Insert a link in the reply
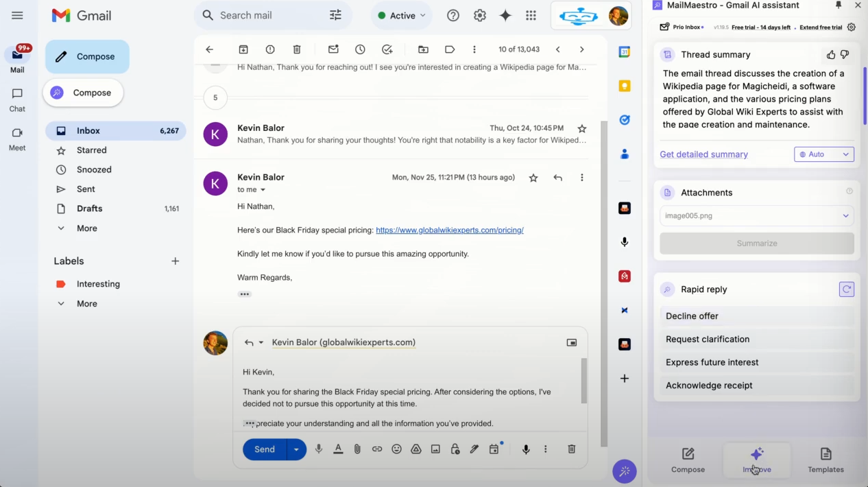 (x=377, y=449)
